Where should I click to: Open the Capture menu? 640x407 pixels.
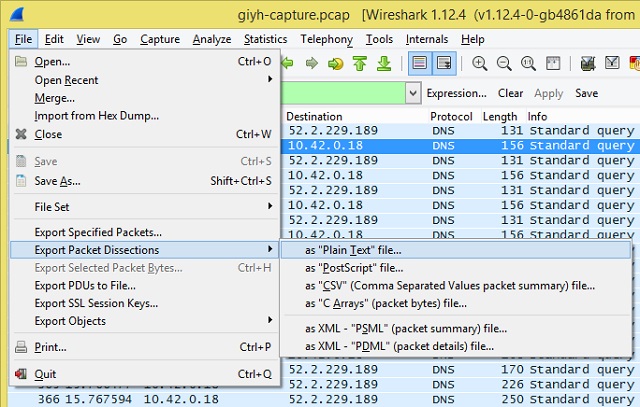click(x=160, y=39)
